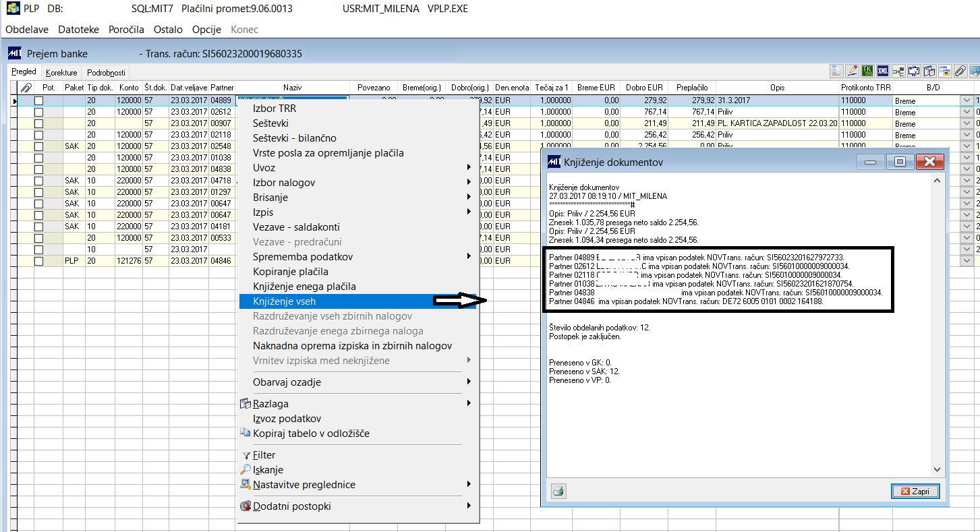This screenshot has height=532, width=980.
Task: Expand the Sprememba podatkov submenu
Action: tap(359, 256)
